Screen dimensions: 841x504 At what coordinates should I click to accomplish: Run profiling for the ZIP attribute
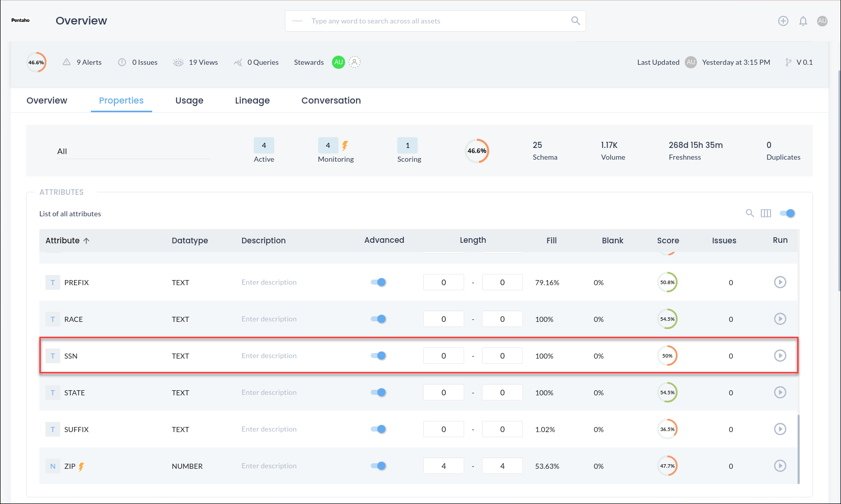[x=780, y=466]
